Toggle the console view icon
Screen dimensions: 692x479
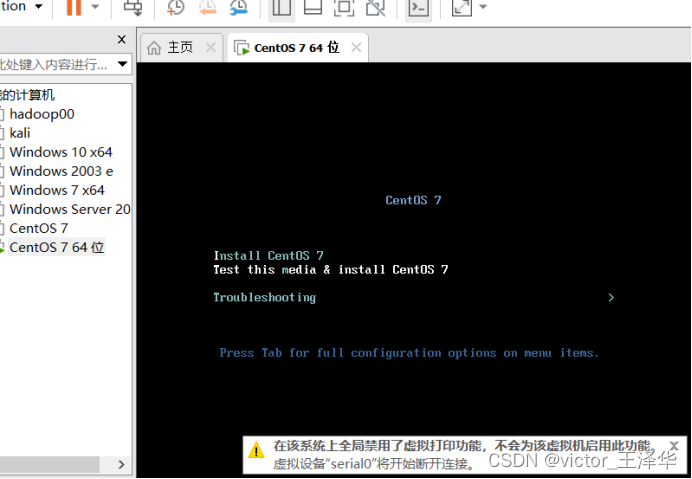(418, 8)
